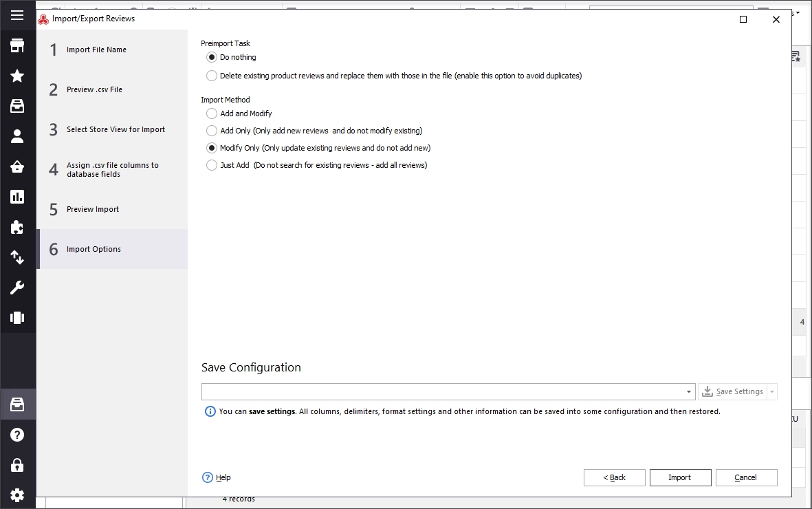Click the Help question mark icon in dialog
The height and width of the screenshot is (509, 812).
[207, 477]
